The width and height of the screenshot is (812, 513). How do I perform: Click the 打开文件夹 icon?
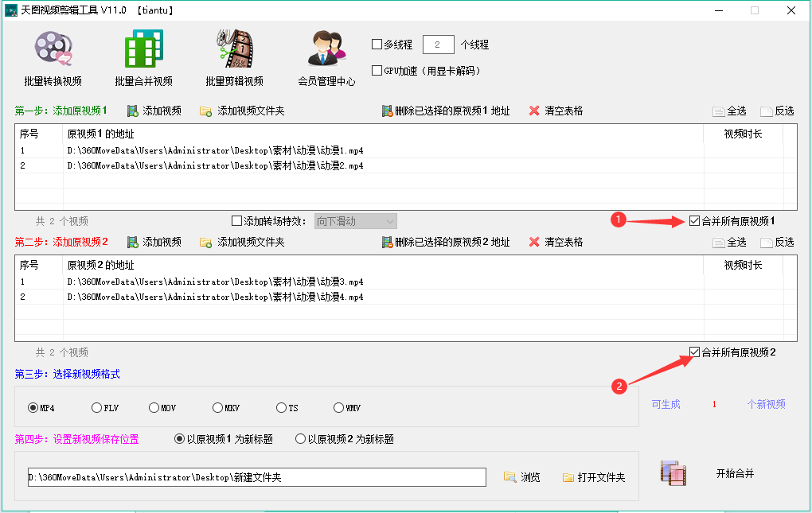(568, 477)
